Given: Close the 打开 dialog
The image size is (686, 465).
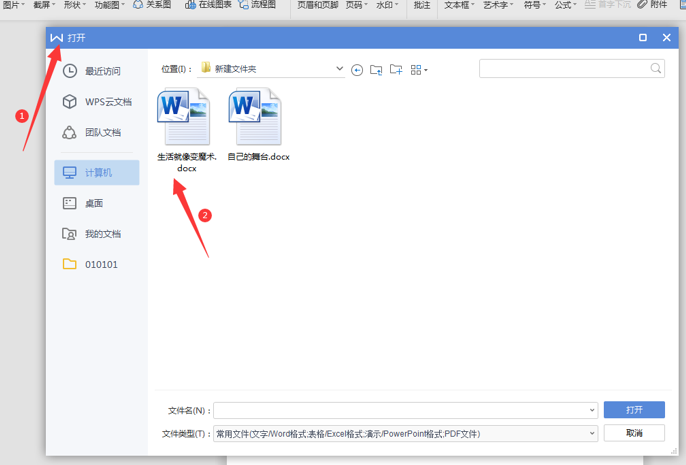Looking at the screenshot, I should click(x=666, y=38).
